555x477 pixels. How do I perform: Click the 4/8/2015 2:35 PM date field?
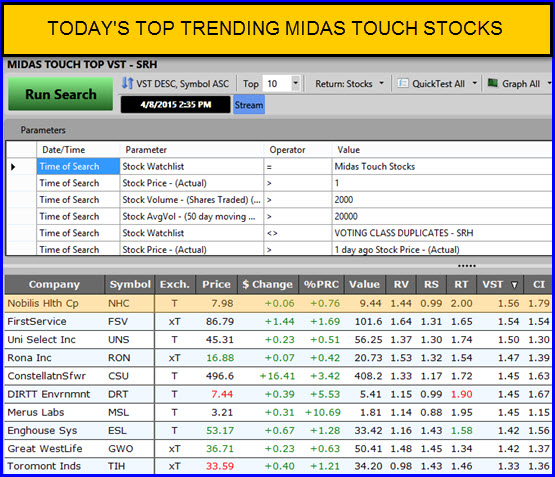[176, 105]
